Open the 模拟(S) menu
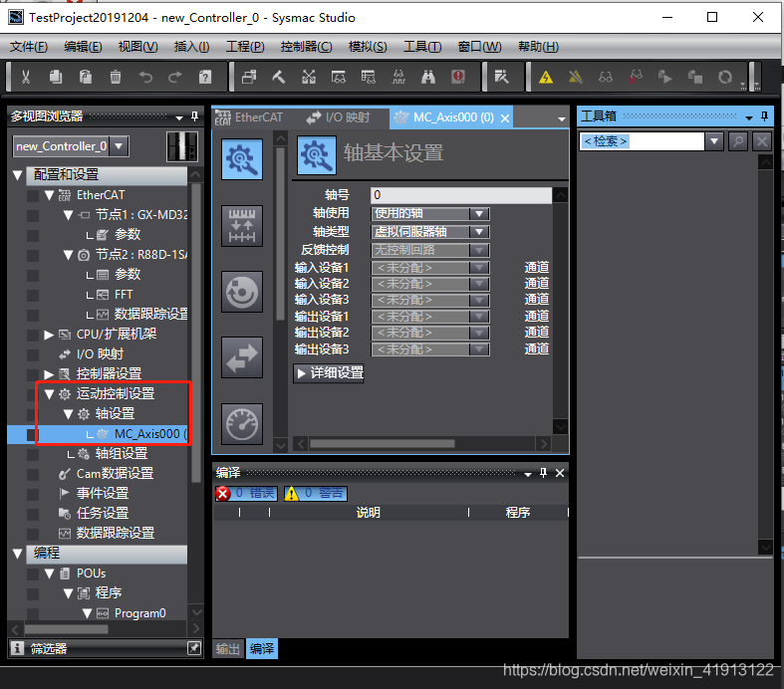The height and width of the screenshot is (689, 784). pos(368,47)
